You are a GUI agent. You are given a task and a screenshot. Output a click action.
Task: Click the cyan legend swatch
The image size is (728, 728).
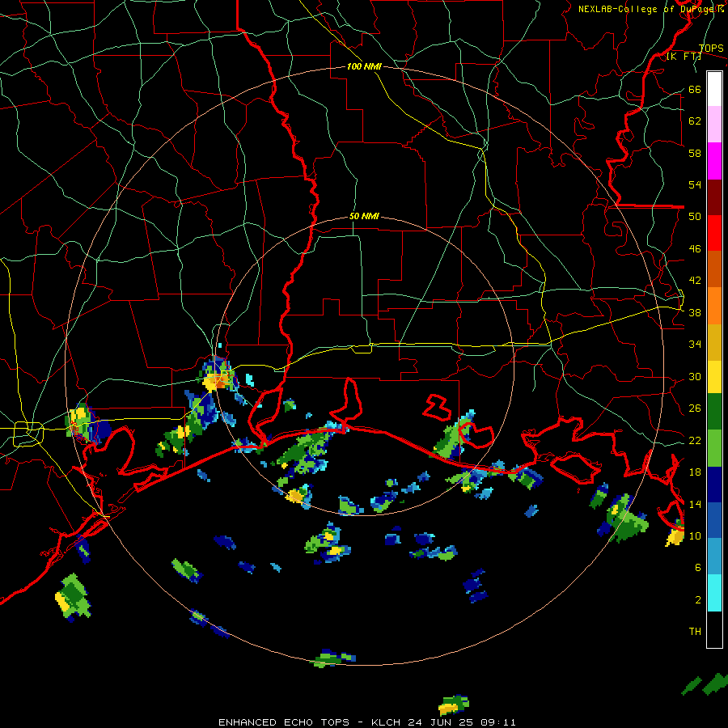714,593
